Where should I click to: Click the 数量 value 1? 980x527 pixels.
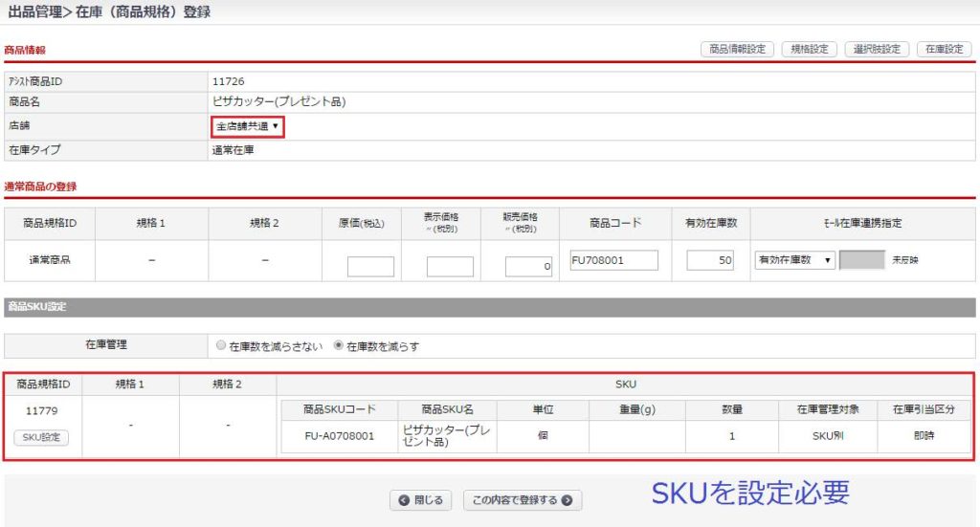(732, 436)
